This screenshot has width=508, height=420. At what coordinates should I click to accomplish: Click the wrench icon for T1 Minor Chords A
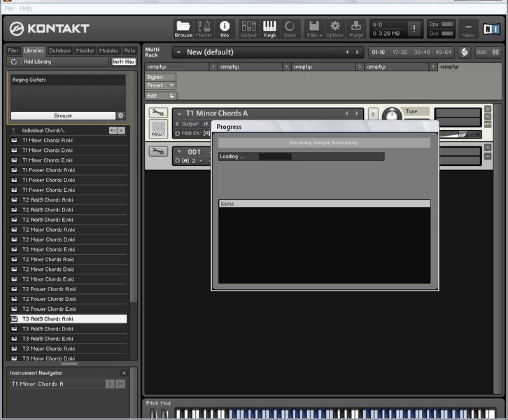pos(158,113)
